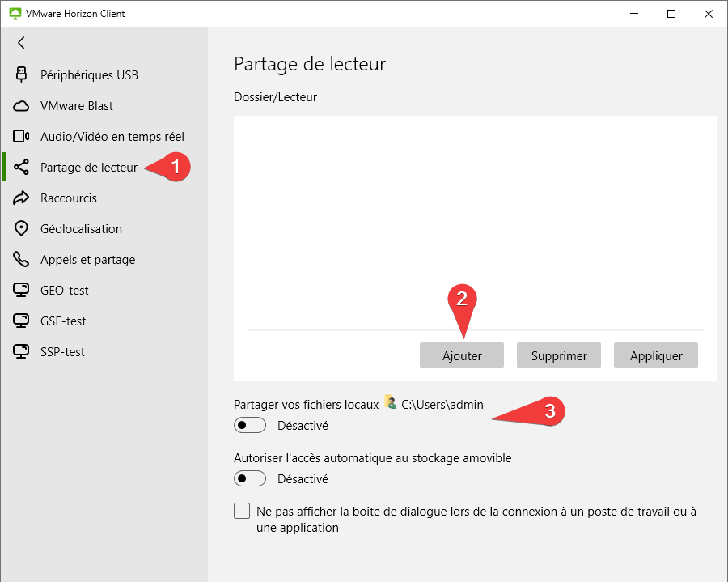Click the Audio/Vidéo camera icon
728x582 pixels.
click(x=22, y=137)
